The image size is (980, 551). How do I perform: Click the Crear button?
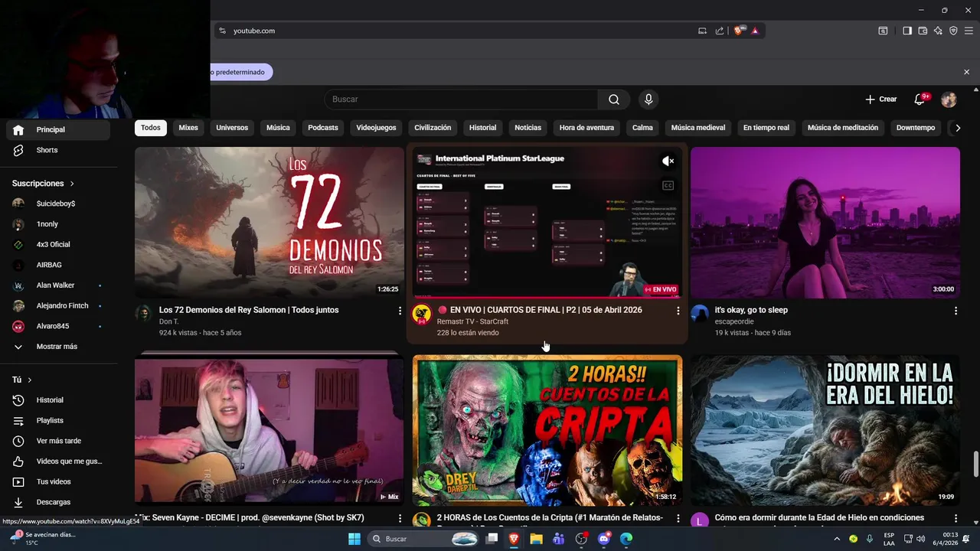881,99
